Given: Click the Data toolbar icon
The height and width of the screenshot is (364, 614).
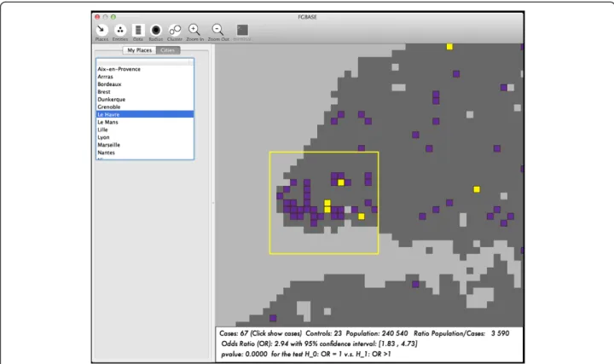Looking at the screenshot, I should point(138,30).
